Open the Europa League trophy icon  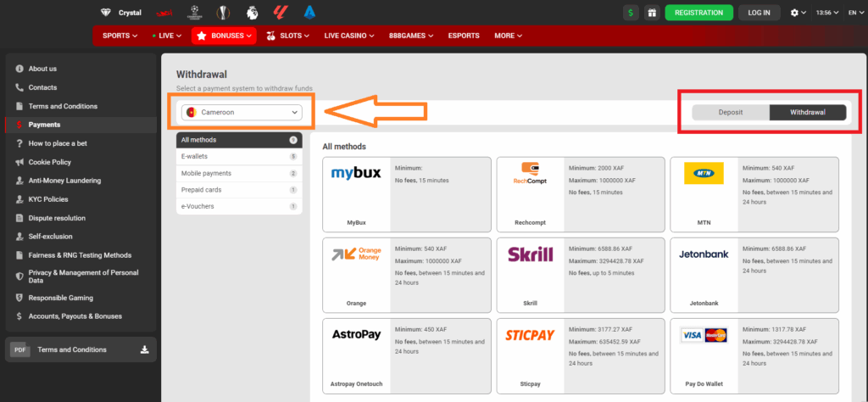[223, 12]
